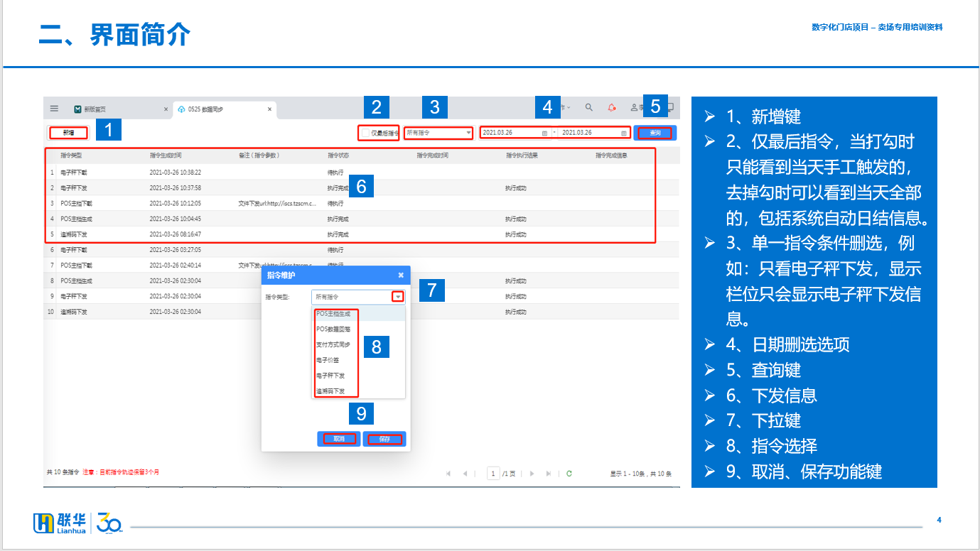The height and width of the screenshot is (551, 980).
Task: Go to next page with pagination arrow
Action: click(x=532, y=474)
